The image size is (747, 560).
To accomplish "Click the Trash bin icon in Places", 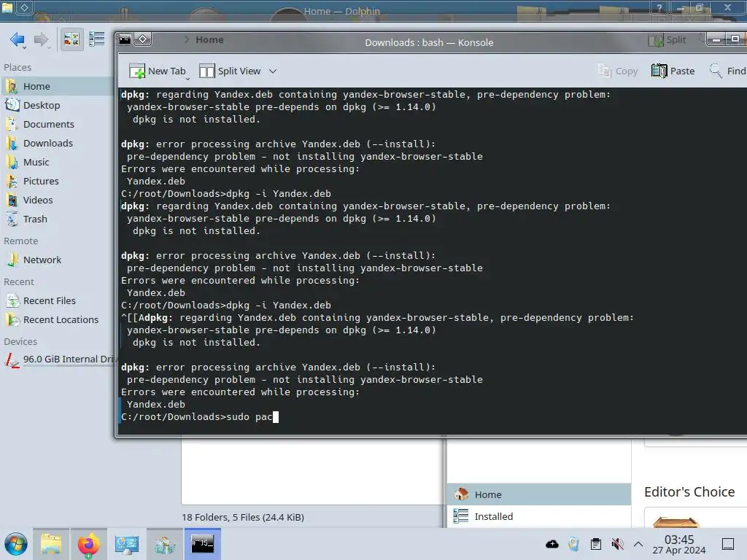I will [x=12, y=219].
